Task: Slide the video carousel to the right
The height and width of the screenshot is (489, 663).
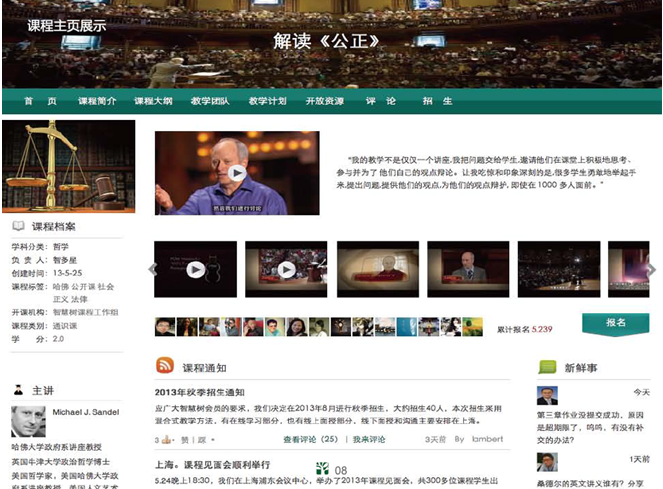Action: coord(652,269)
